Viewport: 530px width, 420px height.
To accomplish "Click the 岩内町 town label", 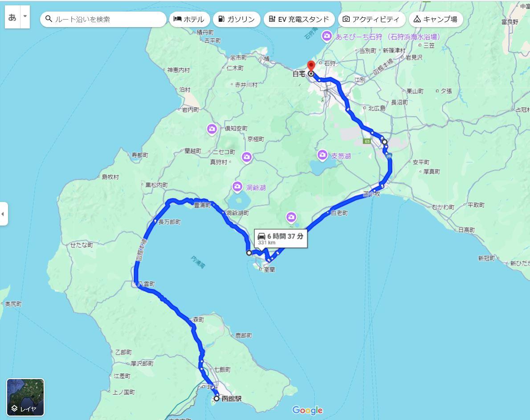I will click(191, 109).
